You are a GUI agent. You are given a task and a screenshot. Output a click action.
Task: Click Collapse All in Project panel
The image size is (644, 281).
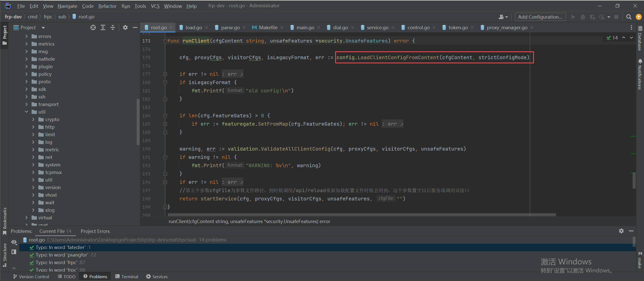tap(113, 27)
